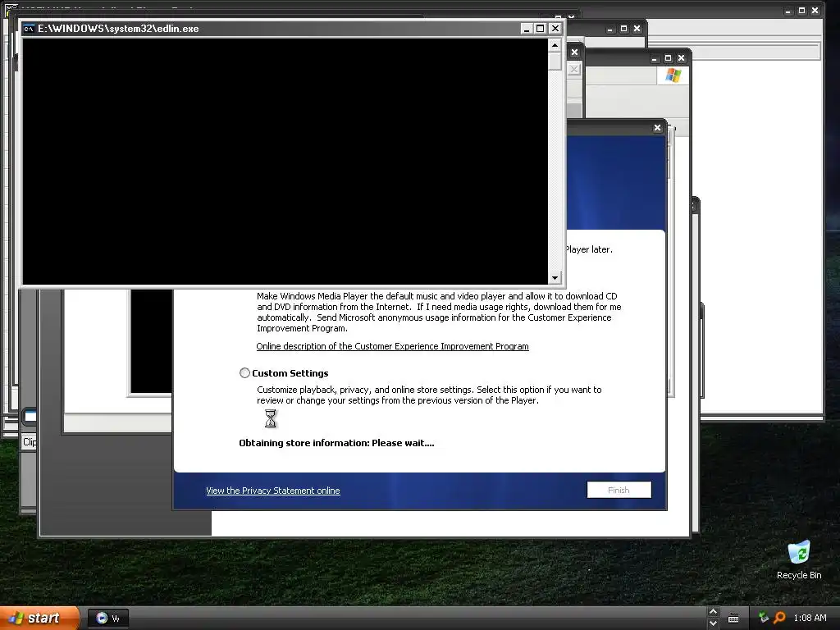Click the 'Obtaining store information: Please wait....' text

point(336,443)
